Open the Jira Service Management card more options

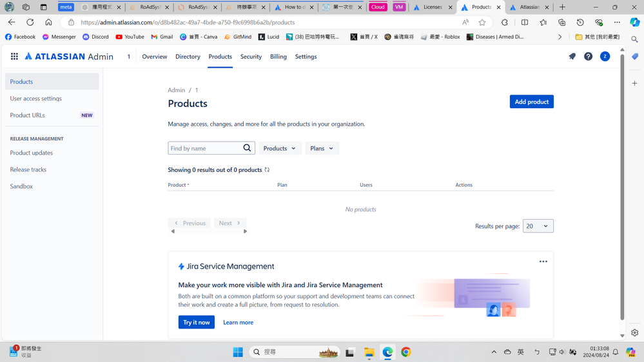[x=543, y=262]
